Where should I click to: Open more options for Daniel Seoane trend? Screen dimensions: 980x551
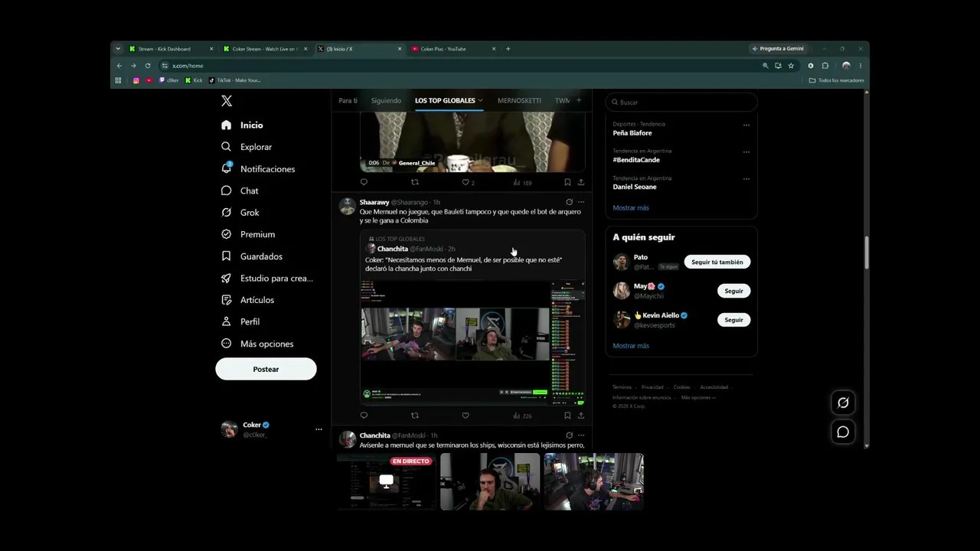[x=746, y=178]
